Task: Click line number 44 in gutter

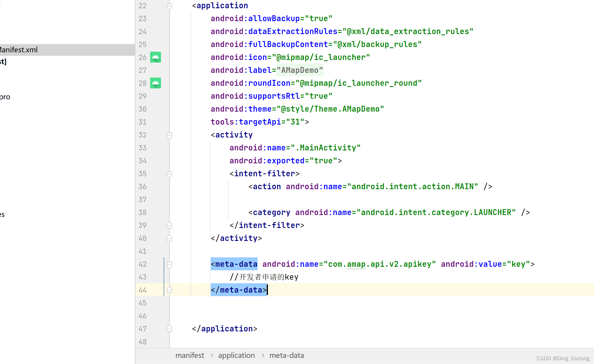Action: [142, 290]
